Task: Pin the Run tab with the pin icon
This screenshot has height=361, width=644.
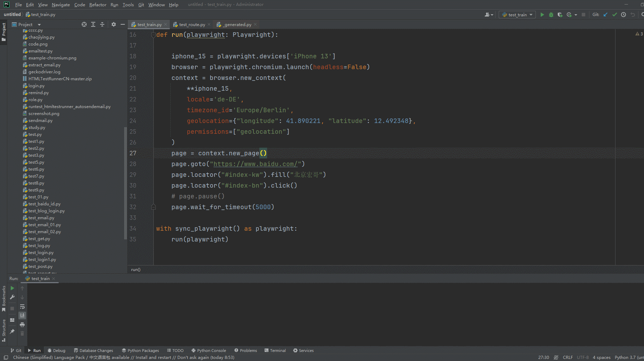Action: (x=12, y=331)
